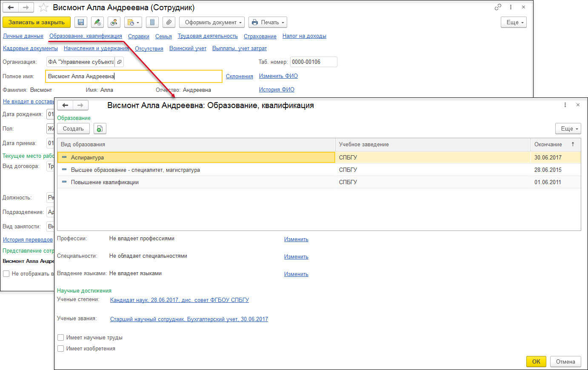Click the row icon beside Высшее образование
Screen dimensions: 588x370
click(64, 169)
